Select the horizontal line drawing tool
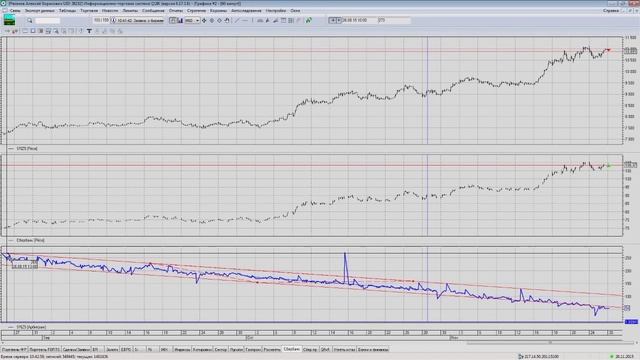The image size is (640, 360). (x=245, y=20)
